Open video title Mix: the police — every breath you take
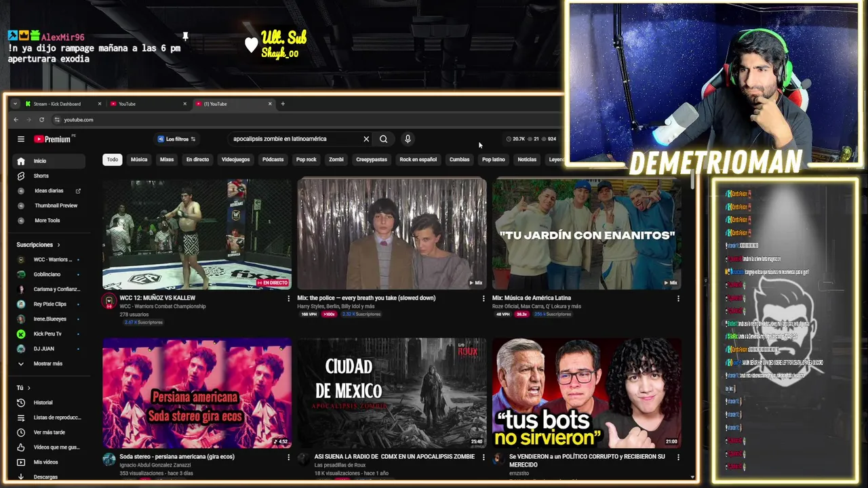Viewport: 868px width, 488px height. coord(375,298)
